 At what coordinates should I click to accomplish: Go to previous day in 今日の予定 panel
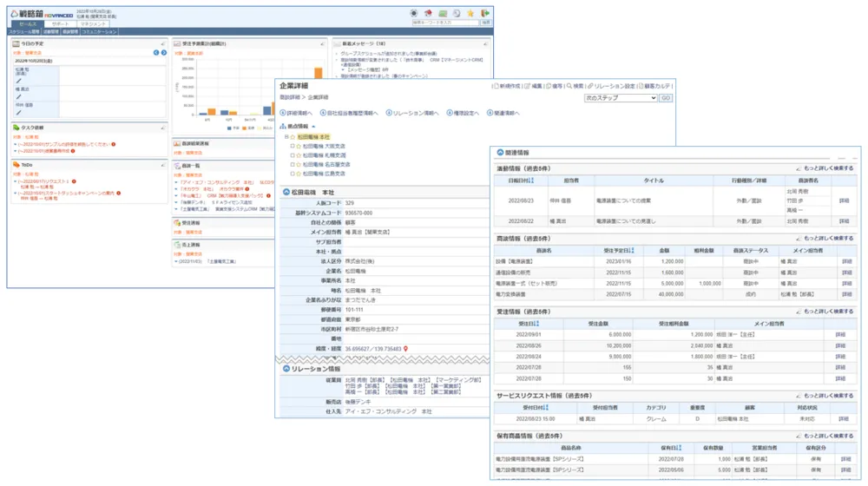(156, 53)
